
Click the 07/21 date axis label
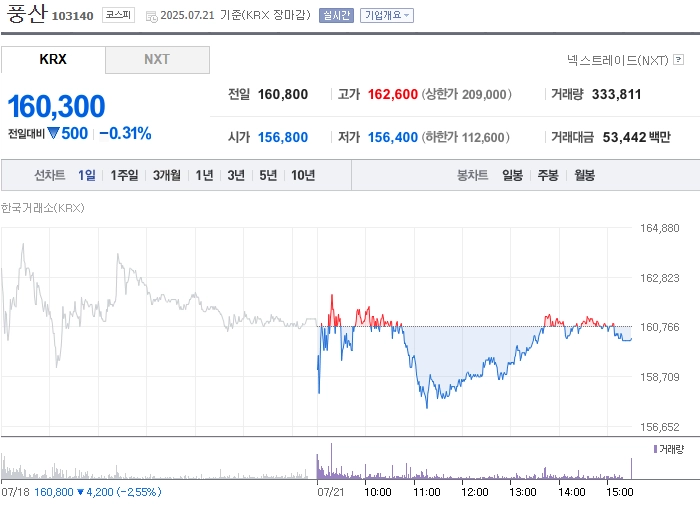330,492
